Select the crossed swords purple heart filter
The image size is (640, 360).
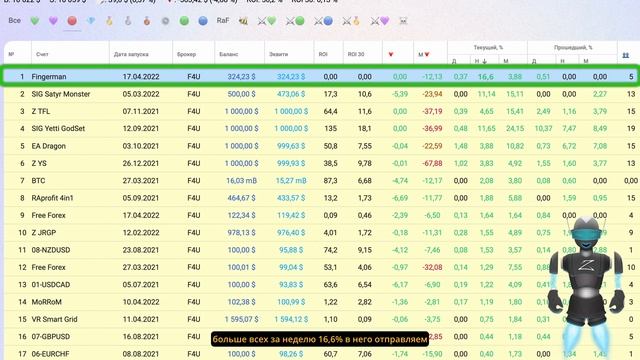pos(380,21)
